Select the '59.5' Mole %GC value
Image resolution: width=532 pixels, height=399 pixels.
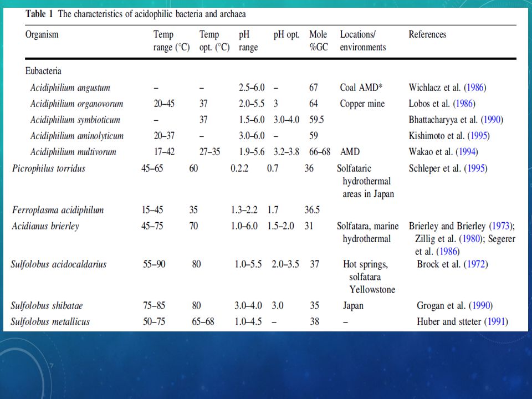[x=316, y=120]
